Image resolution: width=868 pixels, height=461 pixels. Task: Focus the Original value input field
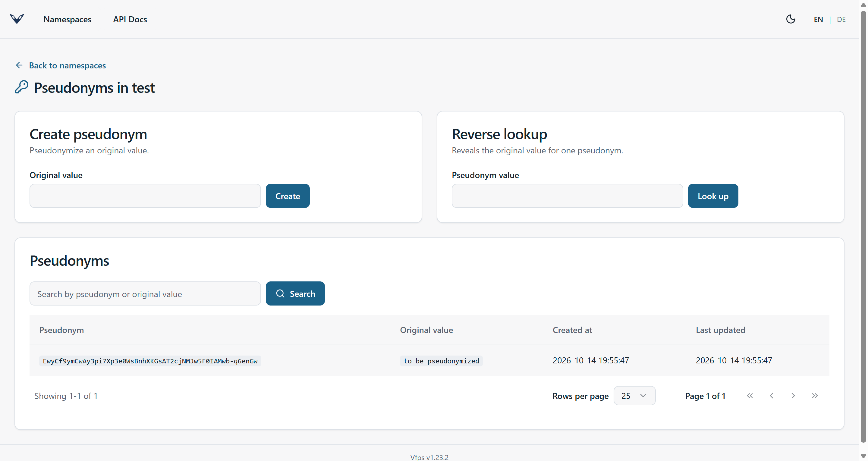point(145,196)
